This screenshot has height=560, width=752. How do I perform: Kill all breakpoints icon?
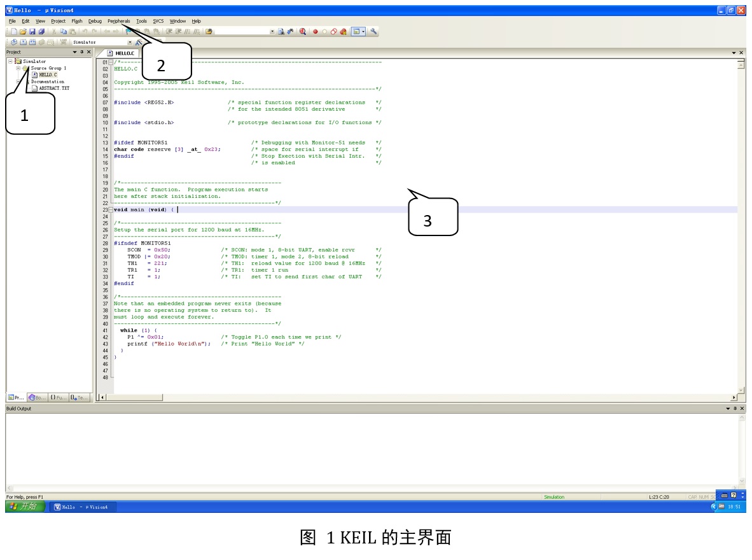[x=343, y=32]
